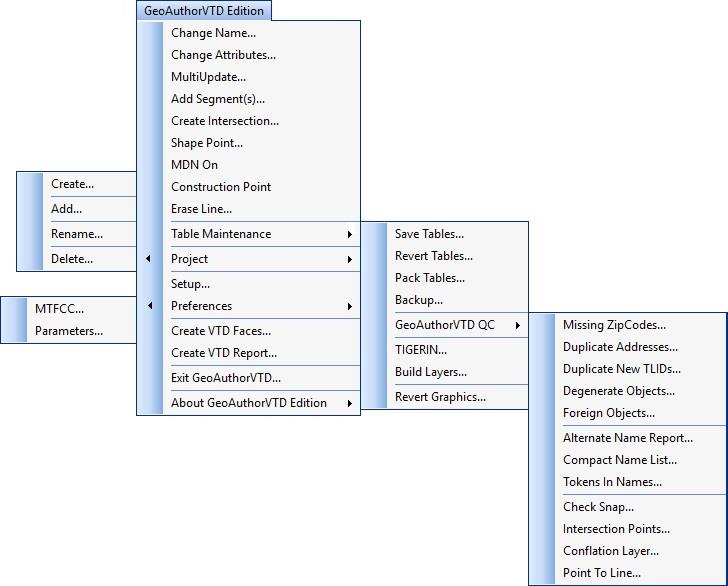Choose MTFCC... from Preferences submenu
Screen dimensions: 728x586
[59, 309]
